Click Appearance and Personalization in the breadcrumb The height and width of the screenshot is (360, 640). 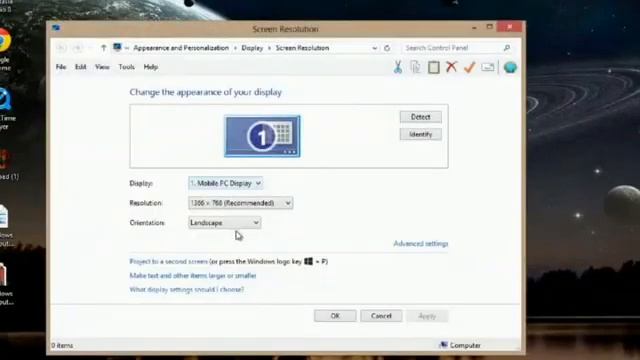click(181, 48)
